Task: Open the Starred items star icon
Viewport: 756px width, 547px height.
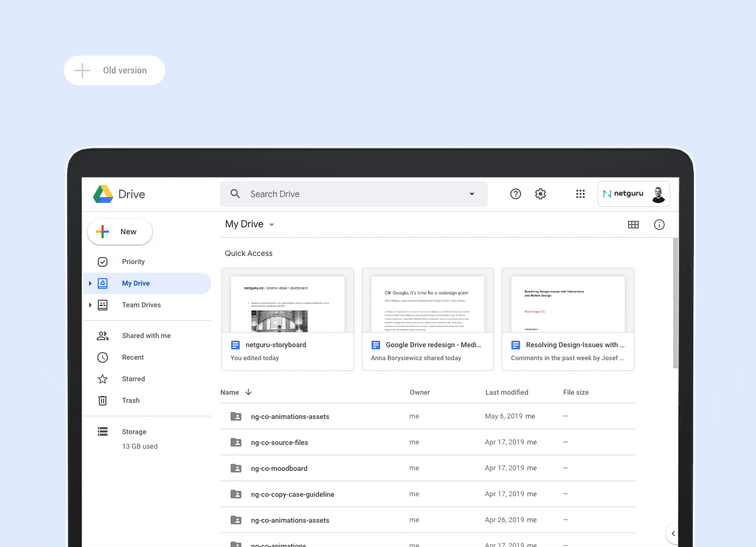Action: (103, 379)
